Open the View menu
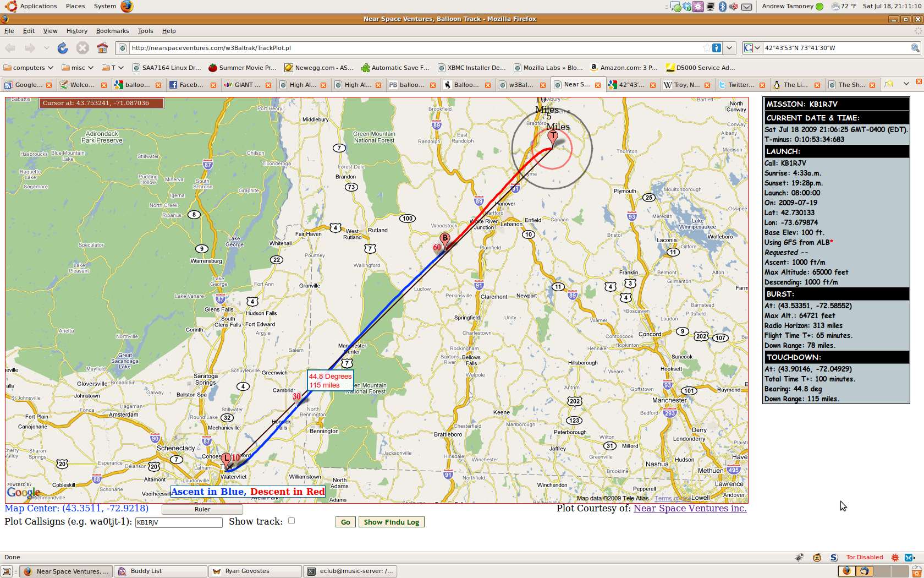Image resolution: width=924 pixels, height=578 pixels. coord(50,31)
